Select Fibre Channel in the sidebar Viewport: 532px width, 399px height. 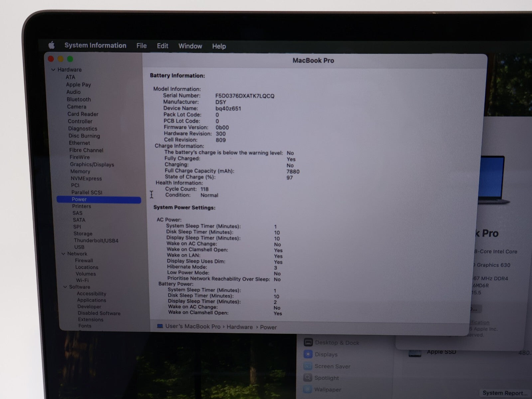click(x=86, y=150)
